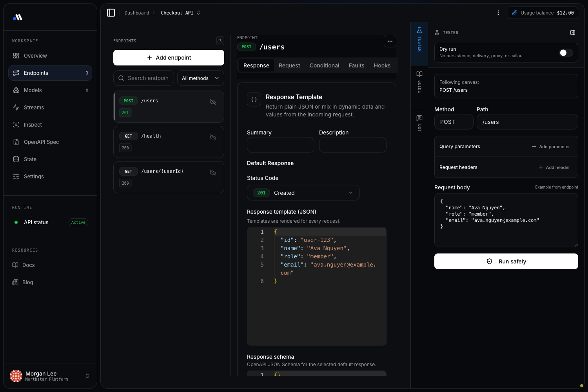The image size is (588, 392).
Task: Open the vertical three-dot menu in top bar
Action: coord(498,13)
